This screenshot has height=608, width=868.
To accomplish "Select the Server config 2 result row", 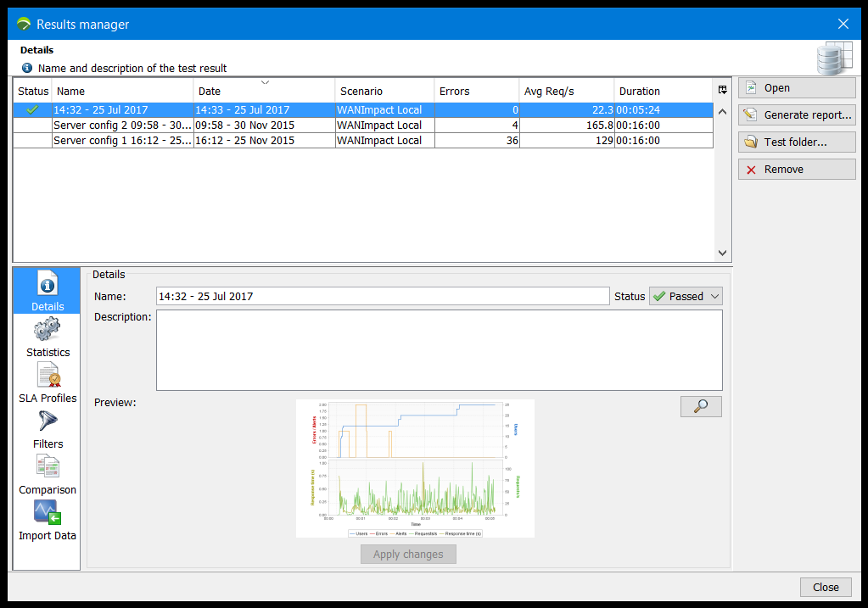I will pyautogui.click(x=123, y=126).
